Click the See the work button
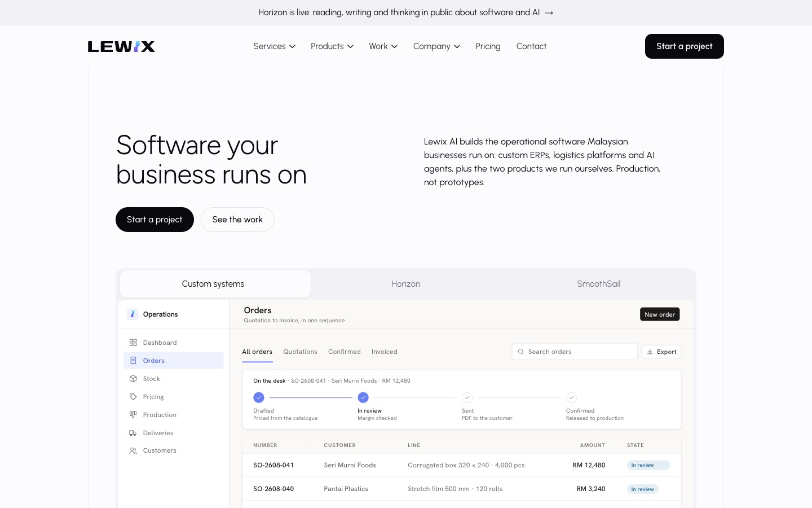The image size is (812, 508). tap(237, 220)
